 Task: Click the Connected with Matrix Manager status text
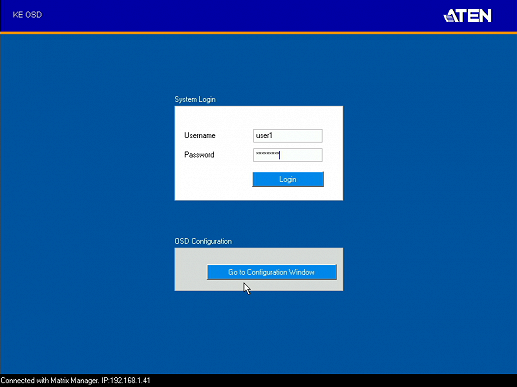point(50,380)
